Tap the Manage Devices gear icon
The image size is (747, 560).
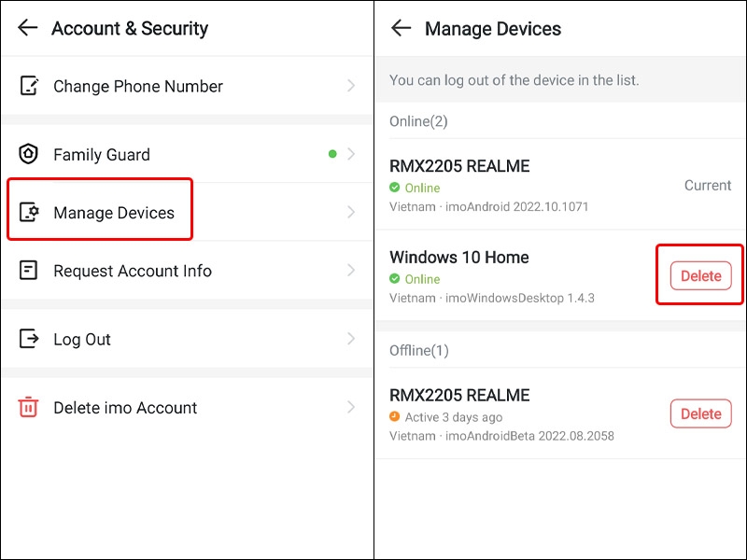pos(29,212)
